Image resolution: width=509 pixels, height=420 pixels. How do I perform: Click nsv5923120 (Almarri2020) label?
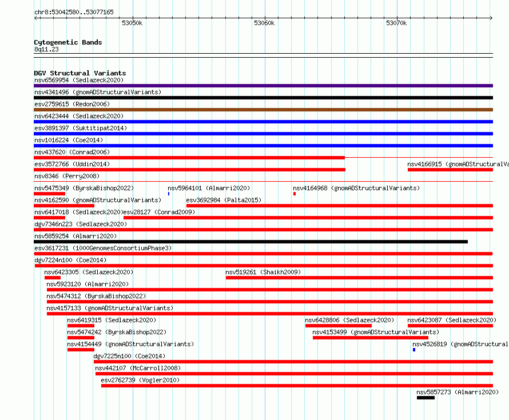[88, 284]
